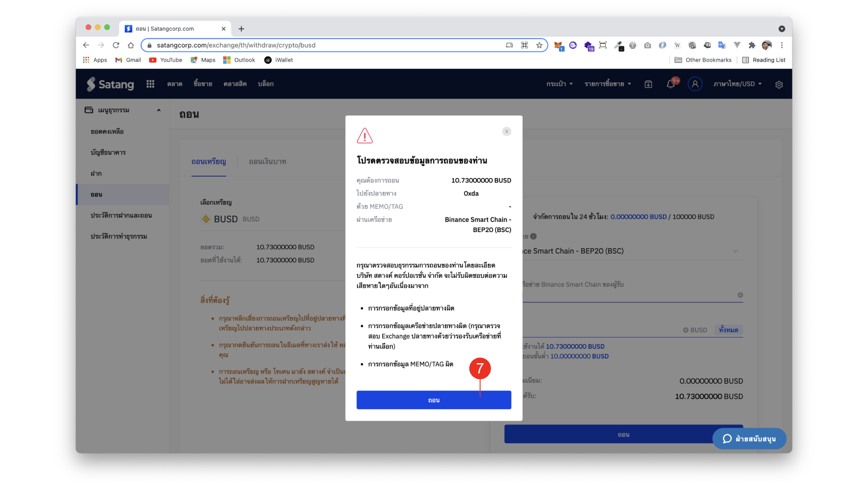The height and width of the screenshot is (487, 868).
Task: Open บล็อก in top navigation
Action: click(266, 84)
